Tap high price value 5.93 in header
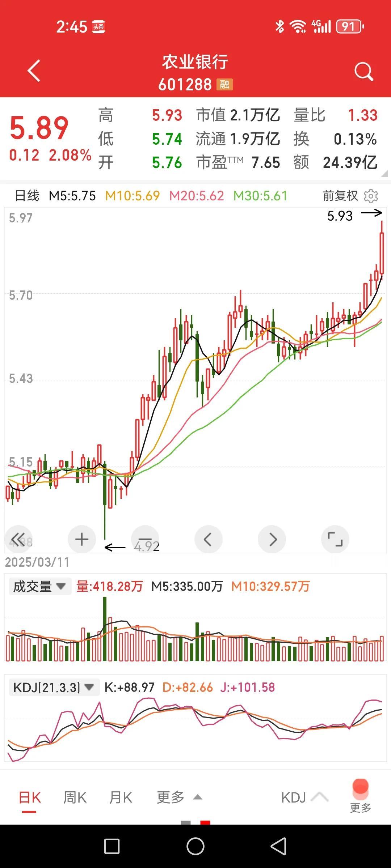The image size is (391, 868). (167, 115)
